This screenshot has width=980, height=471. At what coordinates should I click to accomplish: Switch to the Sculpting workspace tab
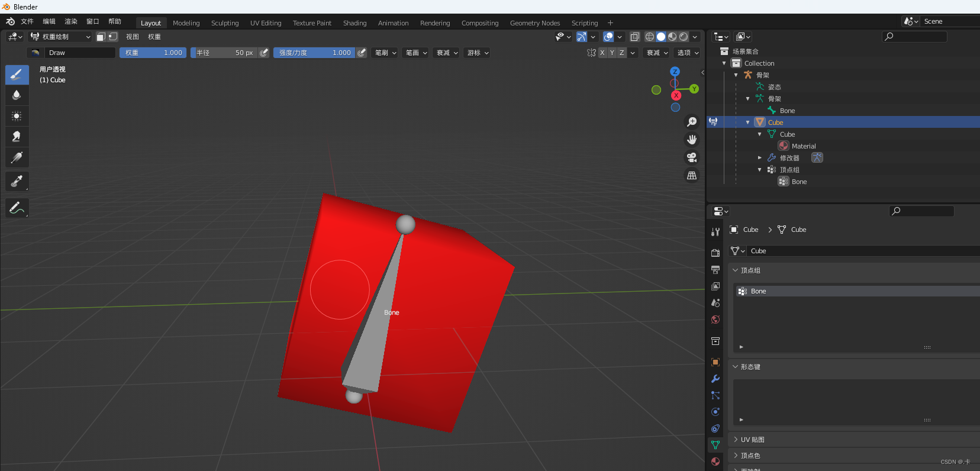pyautogui.click(x=225, y=23)
